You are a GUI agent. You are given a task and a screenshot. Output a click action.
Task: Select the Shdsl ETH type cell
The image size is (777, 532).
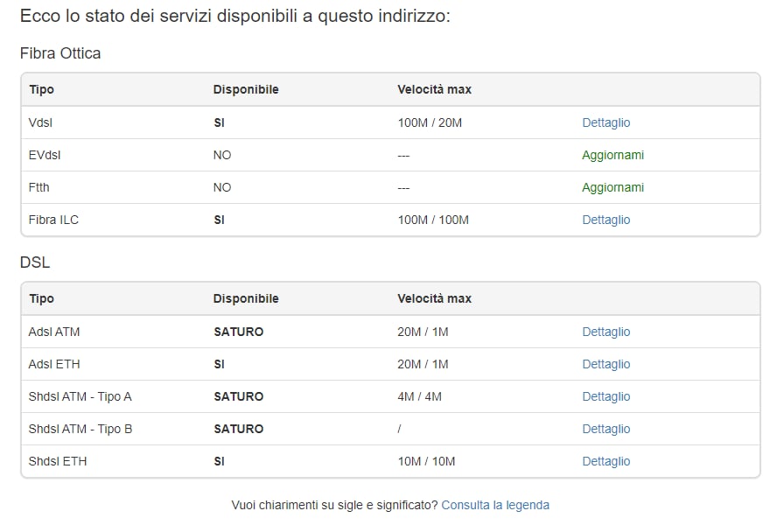click(x=58, y=462)
